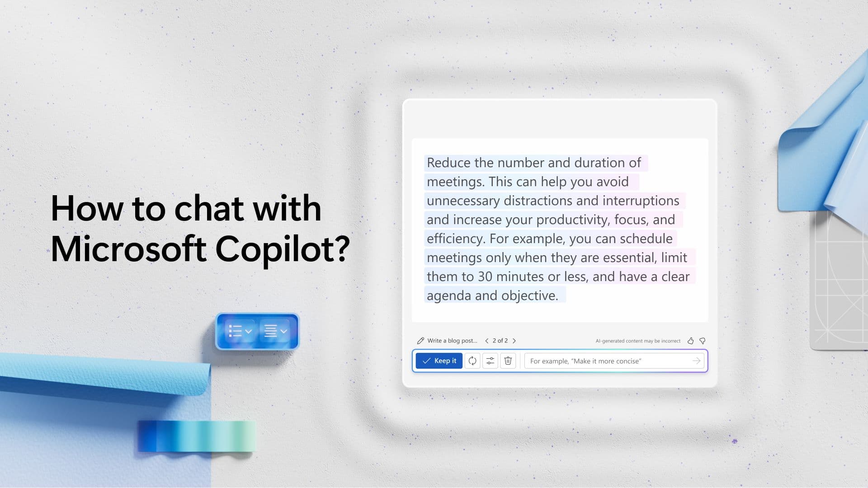Click the Thumbs down feedback icon
868x488 pixels.
click(x=702, y=340)
